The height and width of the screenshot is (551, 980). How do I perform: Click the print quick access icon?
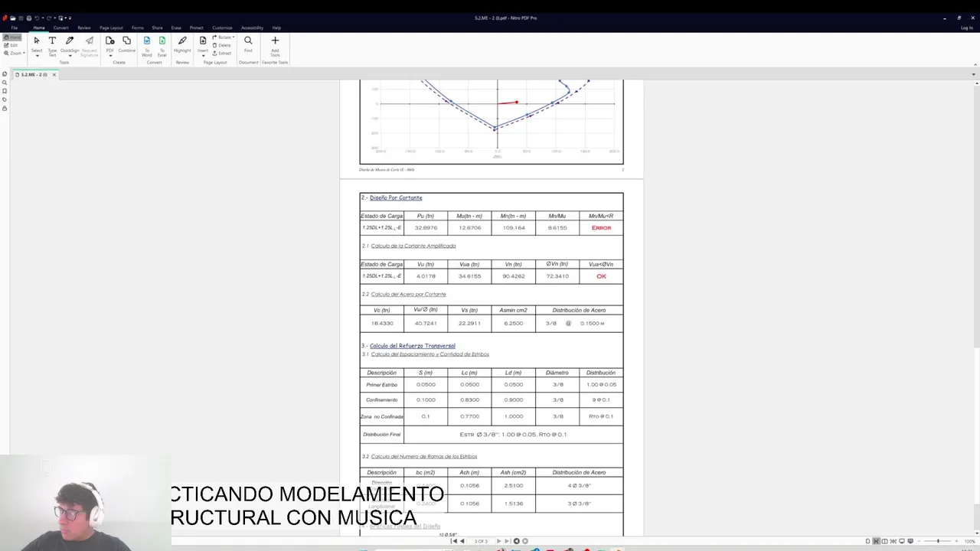click(x=28, y=18)
